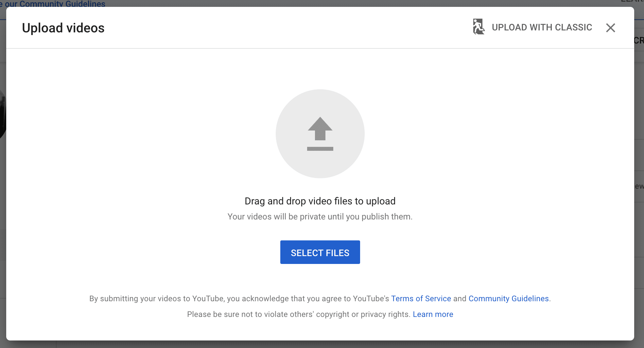Click the "Your videos will be private" note
The image size is (644, 348).
pyautogui.click(x=320, y=217)
